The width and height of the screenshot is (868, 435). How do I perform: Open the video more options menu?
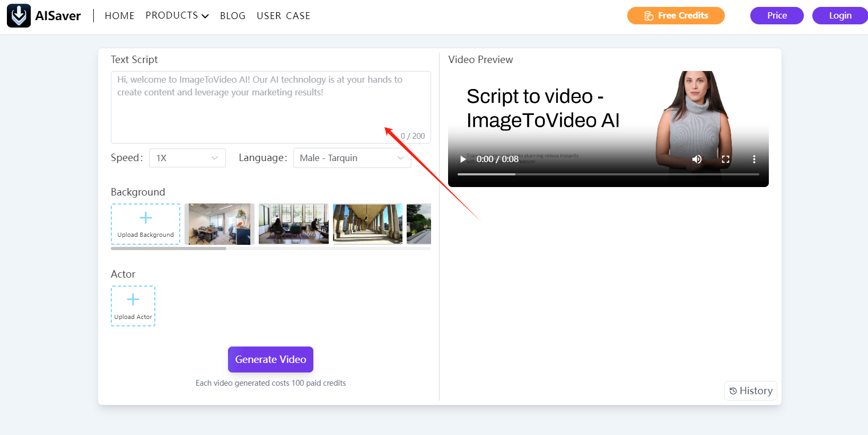coord(754,159)
